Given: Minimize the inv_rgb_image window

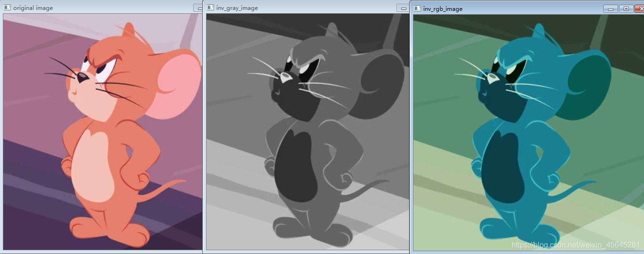Looking at the screenshot, I should [610, 8].
